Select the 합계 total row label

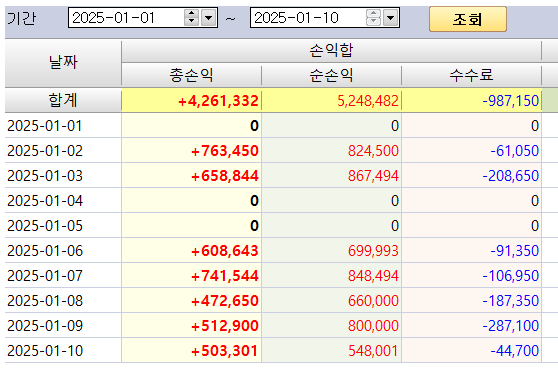(63, 100)
